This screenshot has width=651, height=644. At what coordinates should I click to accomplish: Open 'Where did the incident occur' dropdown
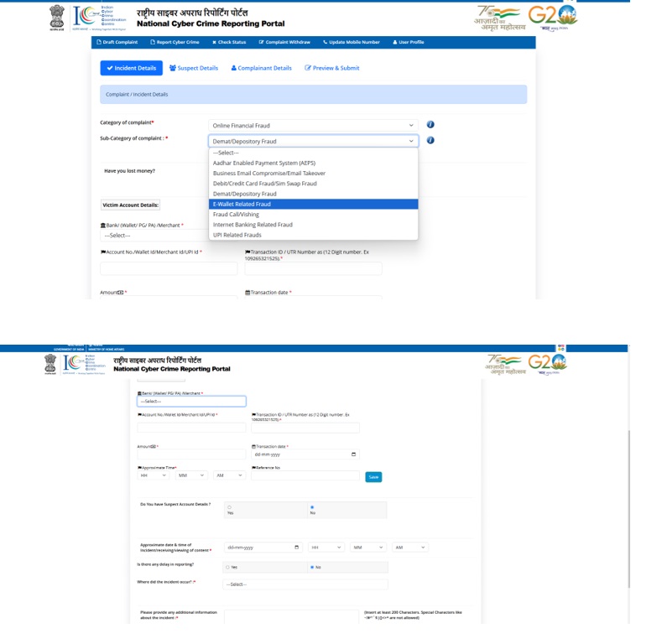coord(305,584)
